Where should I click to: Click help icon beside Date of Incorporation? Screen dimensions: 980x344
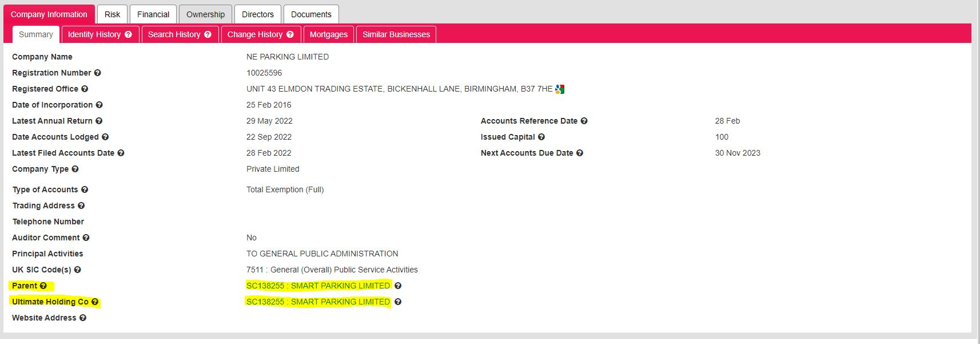tap(99, 105)
